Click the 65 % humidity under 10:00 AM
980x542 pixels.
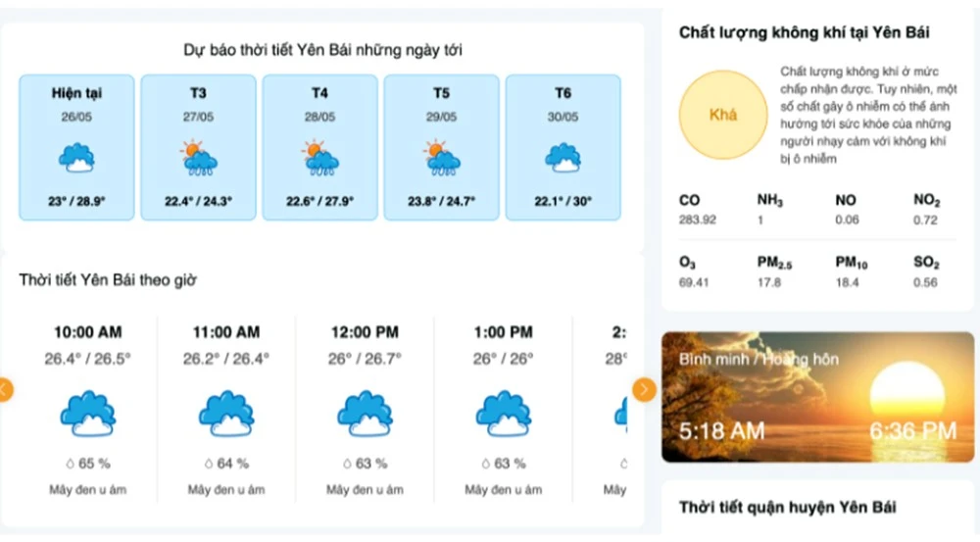88,464
